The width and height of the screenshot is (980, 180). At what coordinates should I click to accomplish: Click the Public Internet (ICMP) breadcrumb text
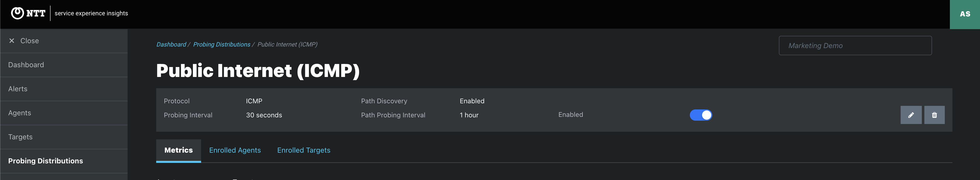tap(287, 45)
